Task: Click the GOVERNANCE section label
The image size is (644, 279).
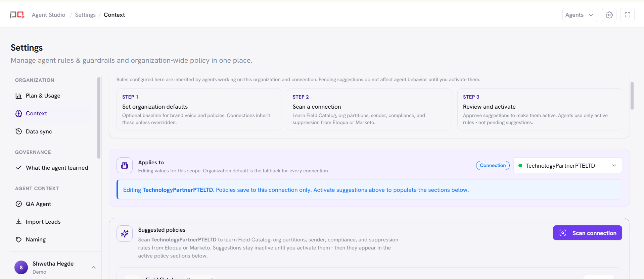Action: (x=33, y=152)
